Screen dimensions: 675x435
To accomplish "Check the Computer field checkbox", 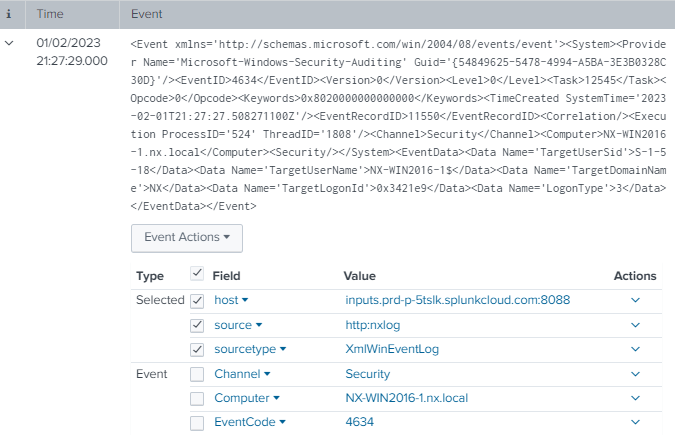I will 197,398.
